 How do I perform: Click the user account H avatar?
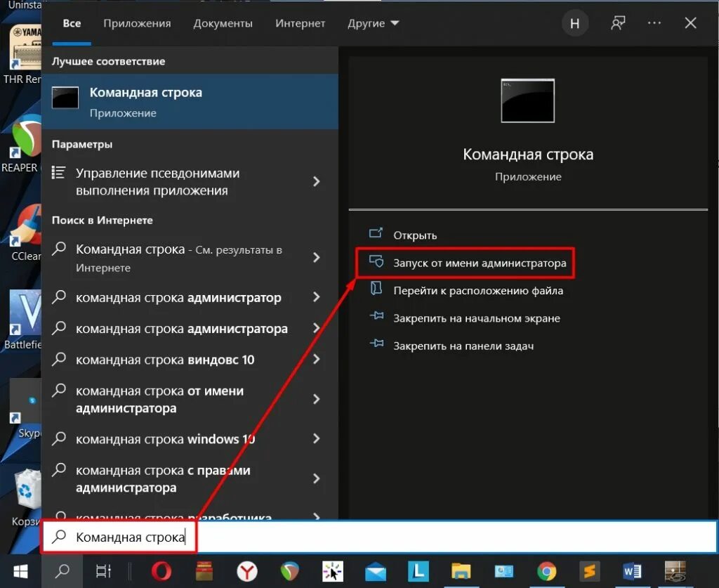(x=575, y=23)
